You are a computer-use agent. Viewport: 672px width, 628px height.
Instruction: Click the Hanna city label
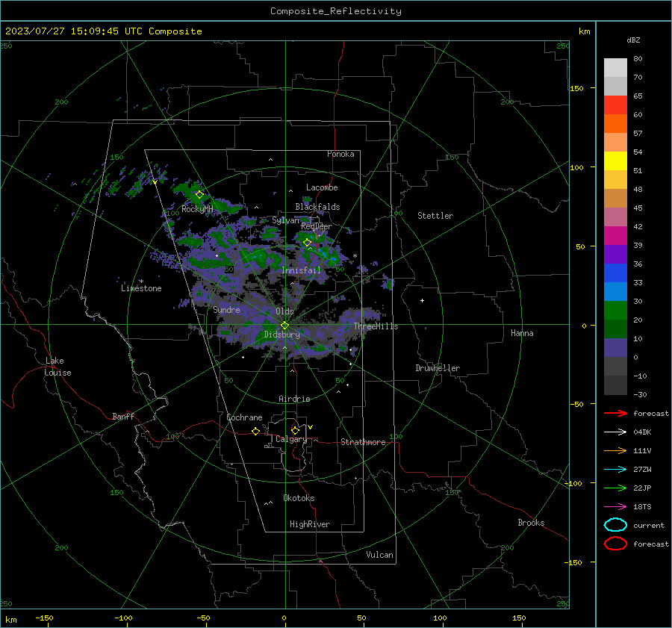tap(522, 333)
